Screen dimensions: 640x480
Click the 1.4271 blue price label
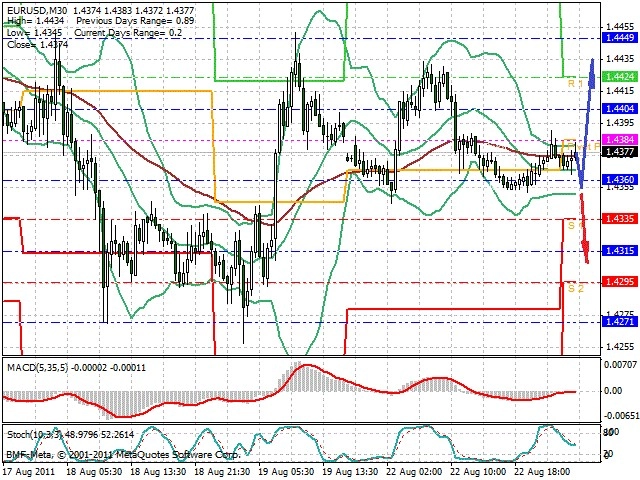coord(620,322)
